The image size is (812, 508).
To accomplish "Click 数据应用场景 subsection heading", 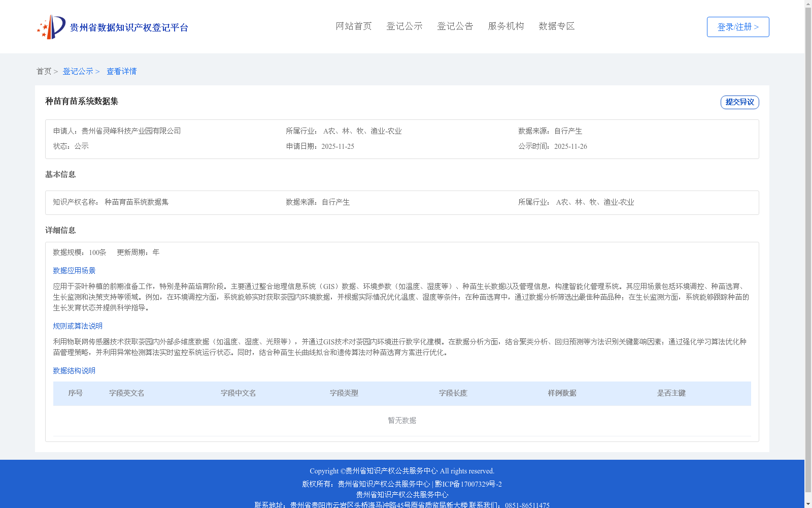I will 74,271.
